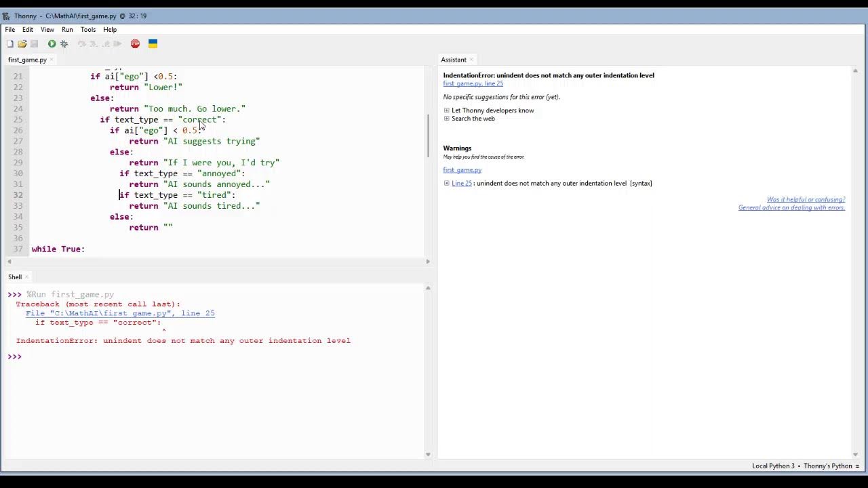Click return "Lower!" on line 22
This screenshot has width=868, height=488.
click(146, 87)
